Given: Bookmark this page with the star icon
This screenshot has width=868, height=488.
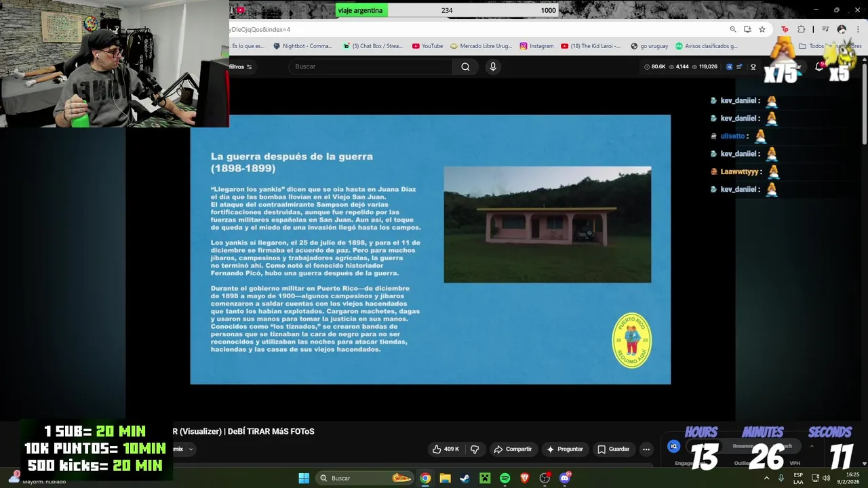Looking at the screenshot, I should [762, 29].
